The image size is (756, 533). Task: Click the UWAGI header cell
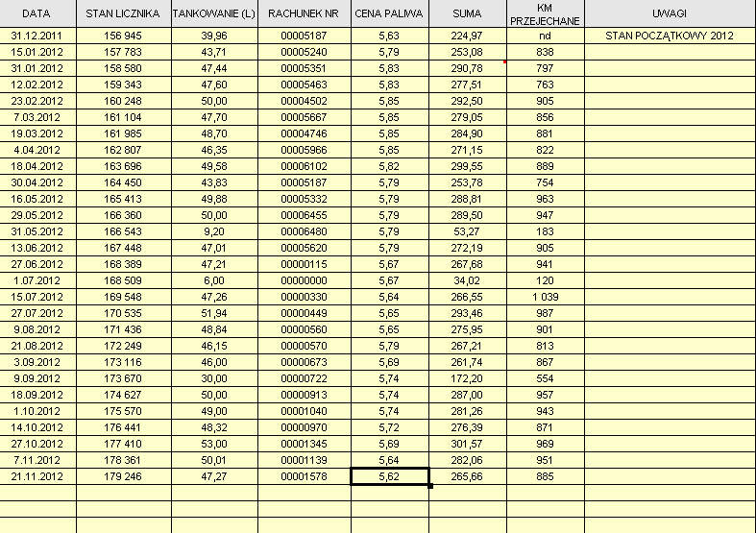(669, 14)
